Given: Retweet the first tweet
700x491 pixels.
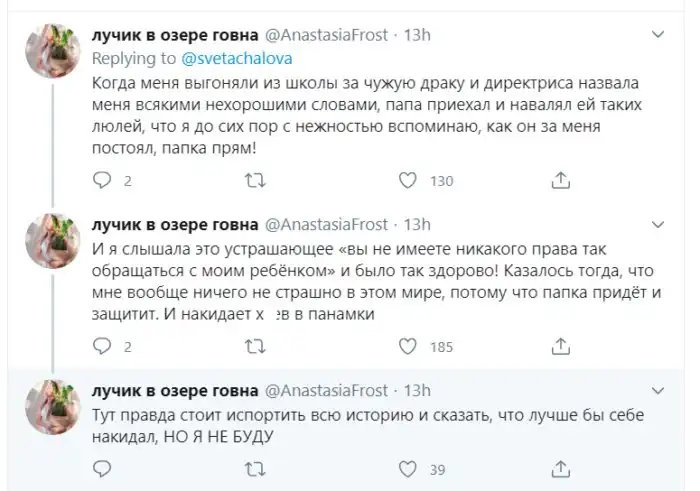Looking at the screenshot, I should 255,181.
